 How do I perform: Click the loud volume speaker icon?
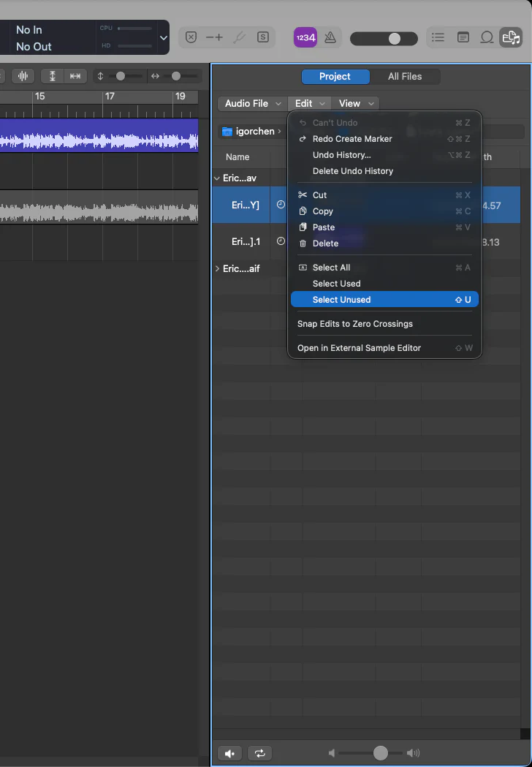click(413, 753)
